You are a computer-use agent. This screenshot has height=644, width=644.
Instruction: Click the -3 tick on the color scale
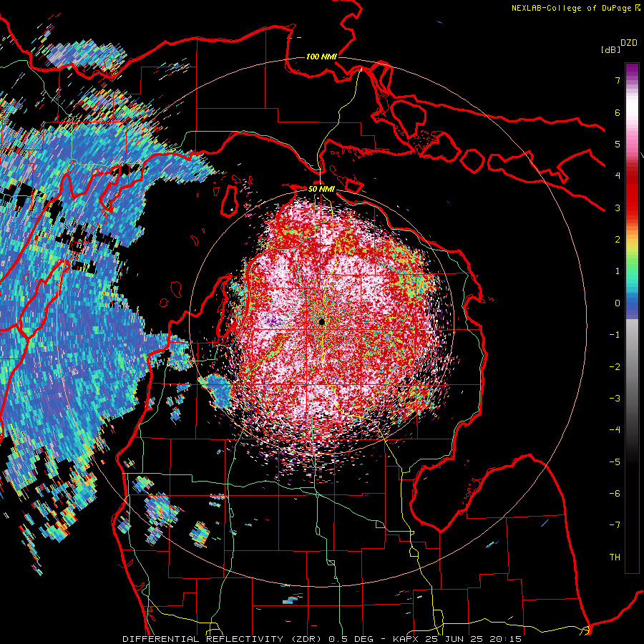[x=615, y=399]
